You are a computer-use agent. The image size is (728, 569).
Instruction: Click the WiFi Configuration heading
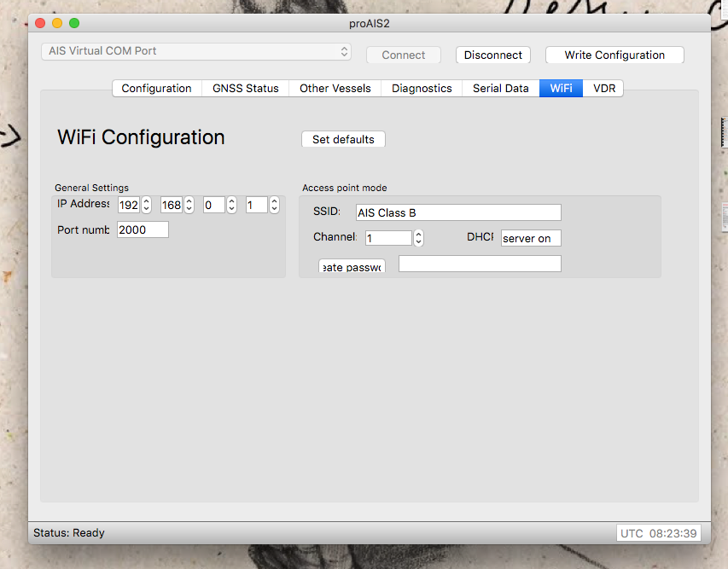point(141,138)
